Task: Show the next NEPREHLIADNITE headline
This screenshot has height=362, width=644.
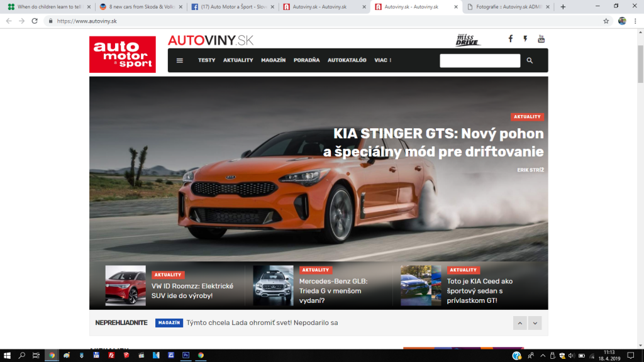Action: pos(535,323)
